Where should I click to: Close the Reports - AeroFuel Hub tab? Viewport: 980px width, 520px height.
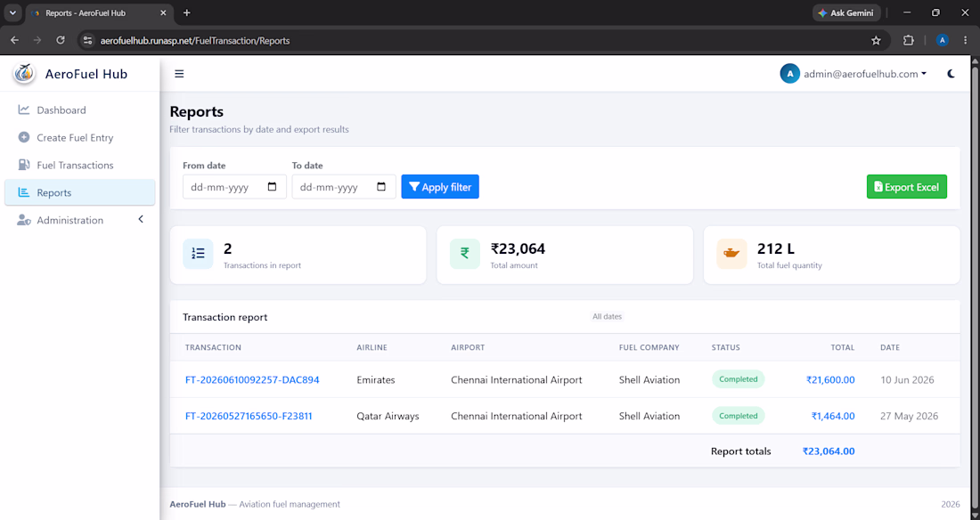pos(164,12)
